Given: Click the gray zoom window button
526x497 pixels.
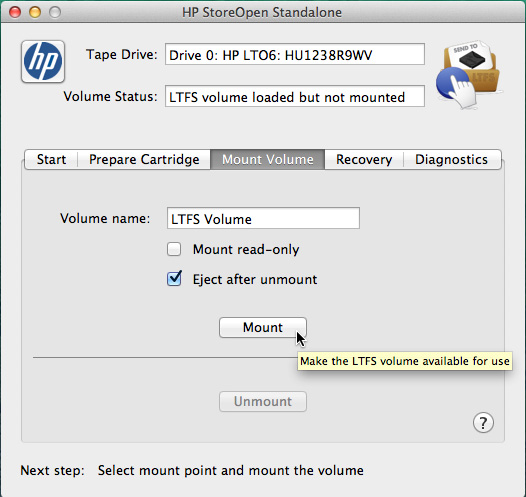Looking at the screenshot, I should [55, 12].
